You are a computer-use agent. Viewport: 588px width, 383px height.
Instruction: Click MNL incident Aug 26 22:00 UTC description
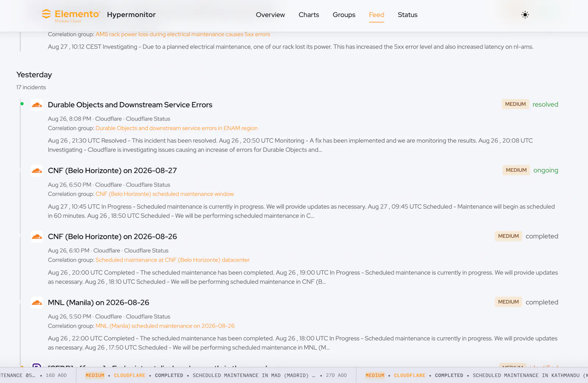(x=303, y=343)
